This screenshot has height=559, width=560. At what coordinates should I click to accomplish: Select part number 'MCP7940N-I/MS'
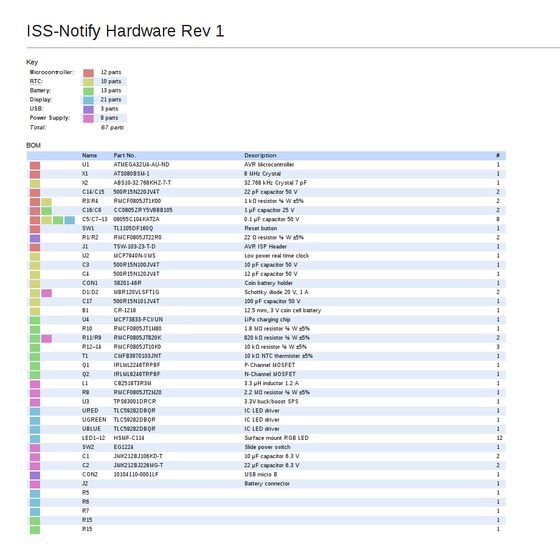click(134, 256)
